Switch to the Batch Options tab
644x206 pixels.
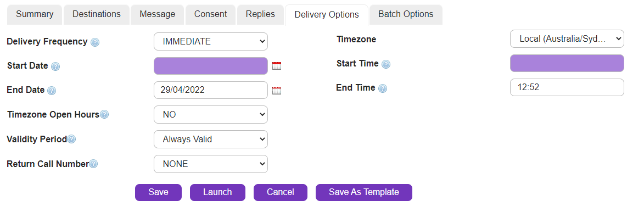click(406, 14)
